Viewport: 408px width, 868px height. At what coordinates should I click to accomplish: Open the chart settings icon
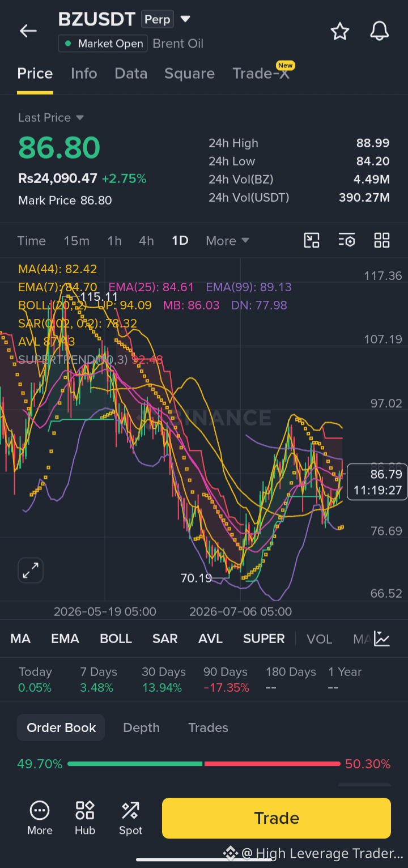point(347,241)
